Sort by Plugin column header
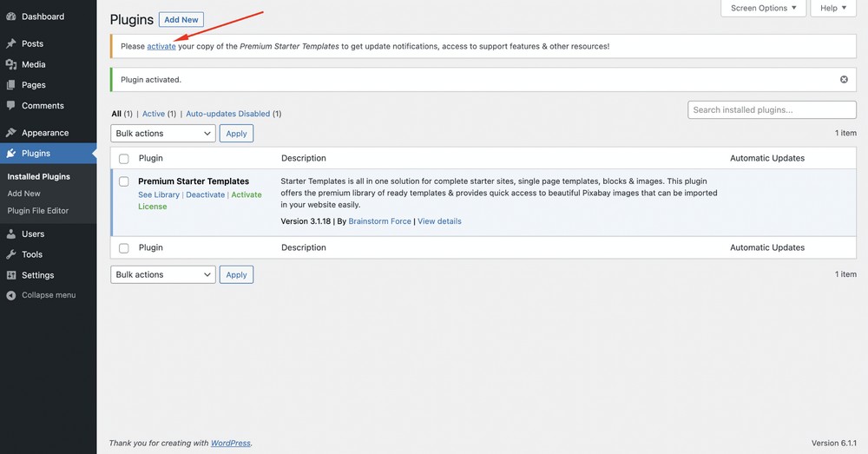Viewport: 868px width, 454px height. pos(150,158)
